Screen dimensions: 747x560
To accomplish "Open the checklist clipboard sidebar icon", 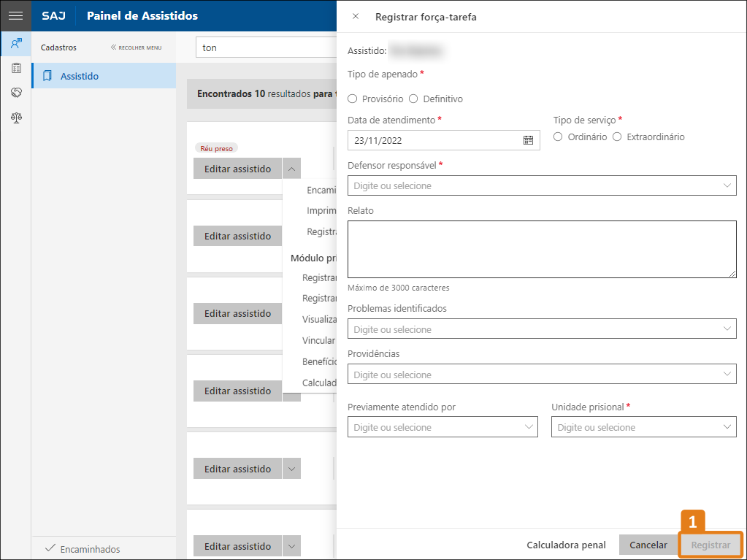I will (16, 68).
